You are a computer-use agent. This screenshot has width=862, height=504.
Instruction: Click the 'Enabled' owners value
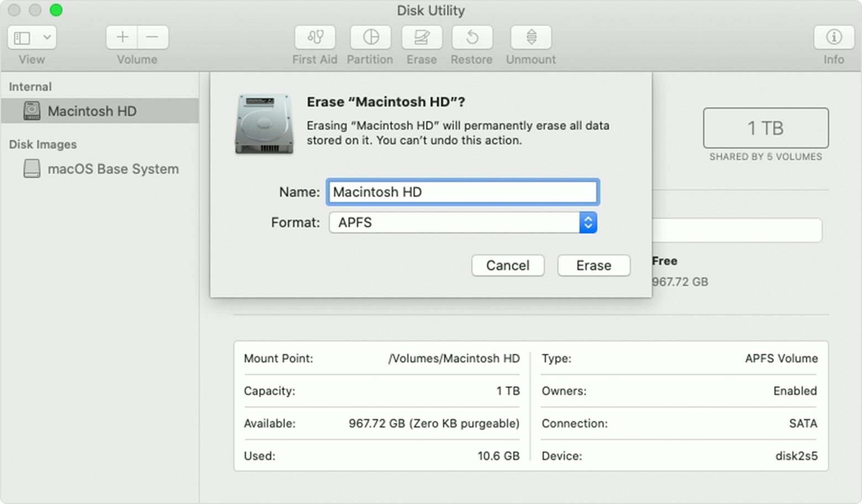[795, 391]
